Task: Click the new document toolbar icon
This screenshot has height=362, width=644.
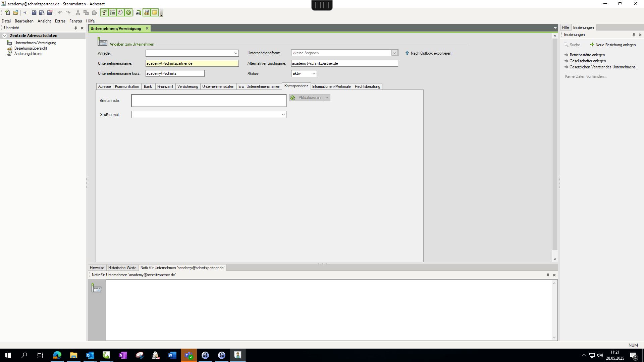Action: point(7,12)
